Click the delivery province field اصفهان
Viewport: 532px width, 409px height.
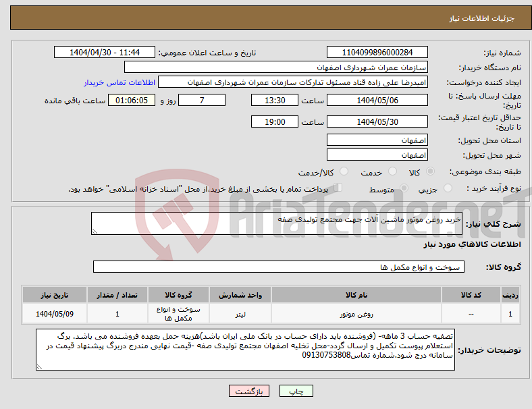(x=377, y=140)
